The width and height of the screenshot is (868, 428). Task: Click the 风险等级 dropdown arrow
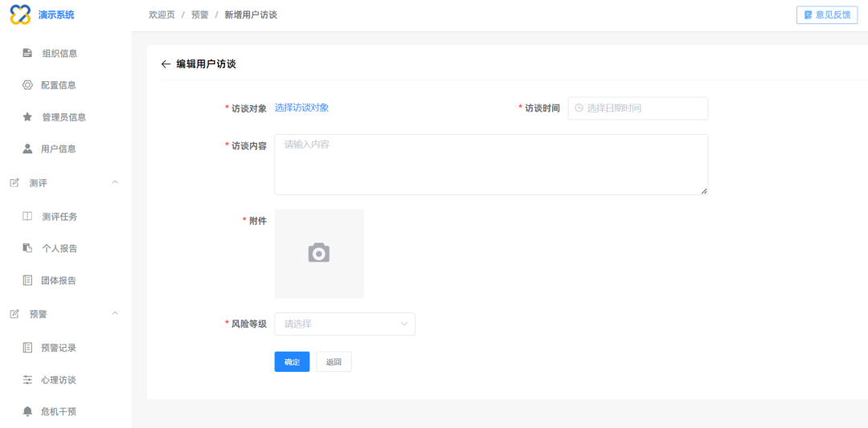pos(404,324)
